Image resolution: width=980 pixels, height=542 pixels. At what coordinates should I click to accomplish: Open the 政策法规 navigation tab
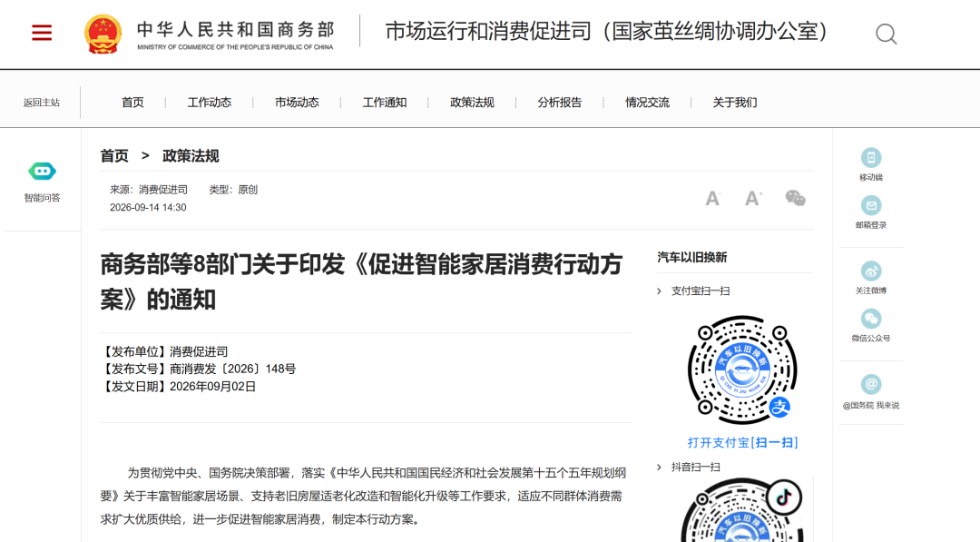click(x=472, y=103)
